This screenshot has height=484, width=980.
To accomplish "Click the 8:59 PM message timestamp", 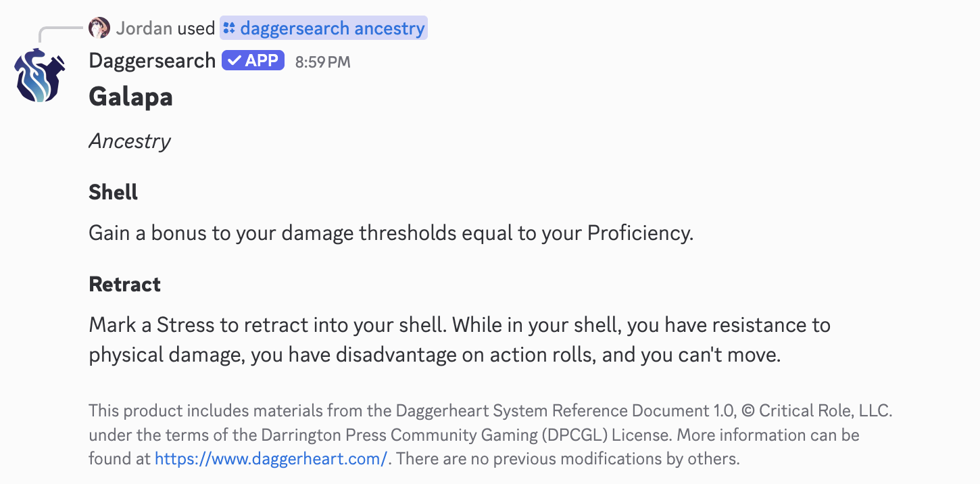I will point(322,62).
